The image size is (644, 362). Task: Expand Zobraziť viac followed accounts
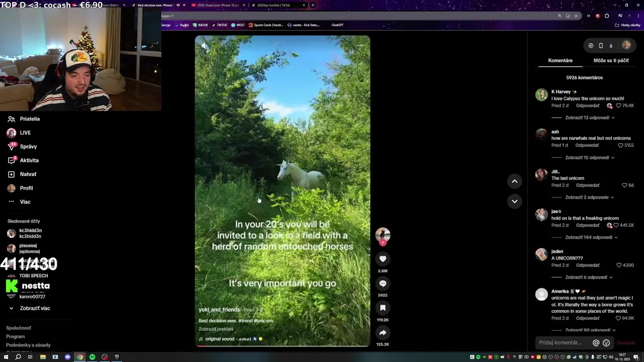click(29, 308)
